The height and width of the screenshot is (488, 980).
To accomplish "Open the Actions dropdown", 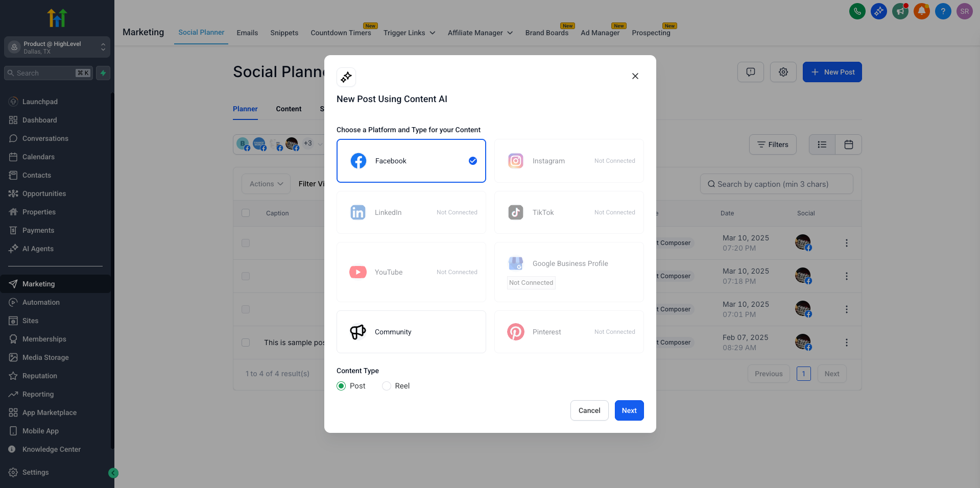I will 266,184.
